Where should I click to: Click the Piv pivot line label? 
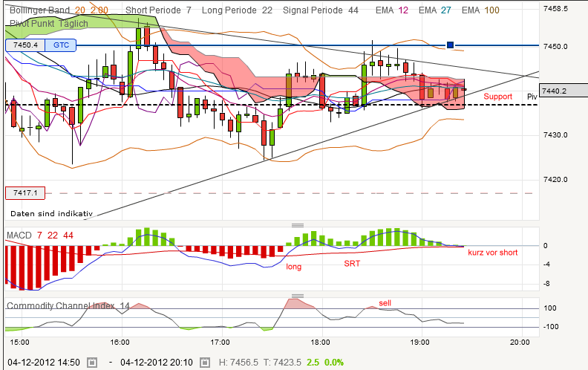click(532, 97)
